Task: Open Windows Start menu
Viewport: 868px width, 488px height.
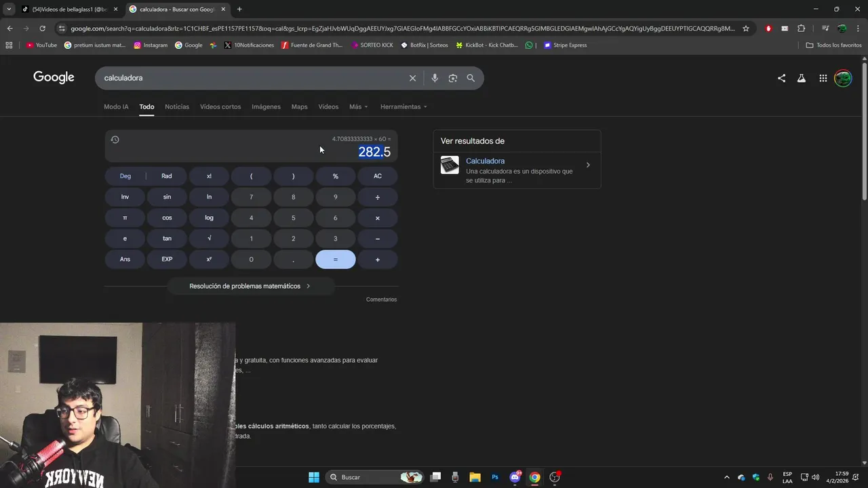Action: tap(314, 477)
